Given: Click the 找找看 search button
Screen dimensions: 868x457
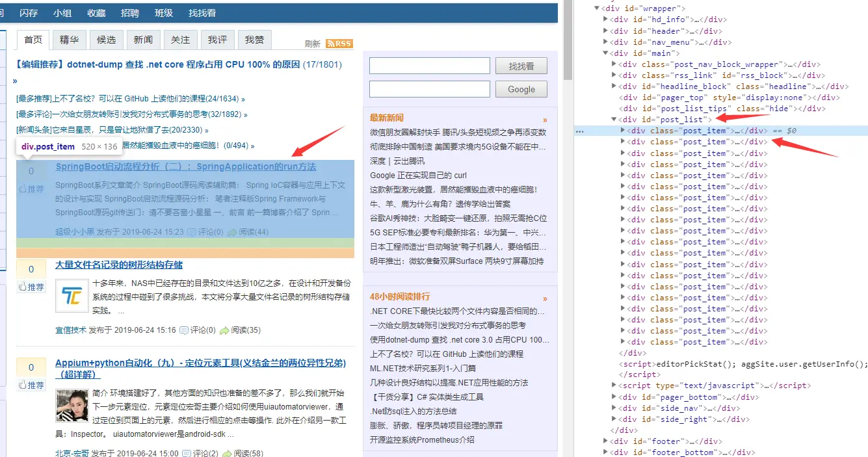Looking at the screenshot, I should pyautogui.click(x=521, y=66).
